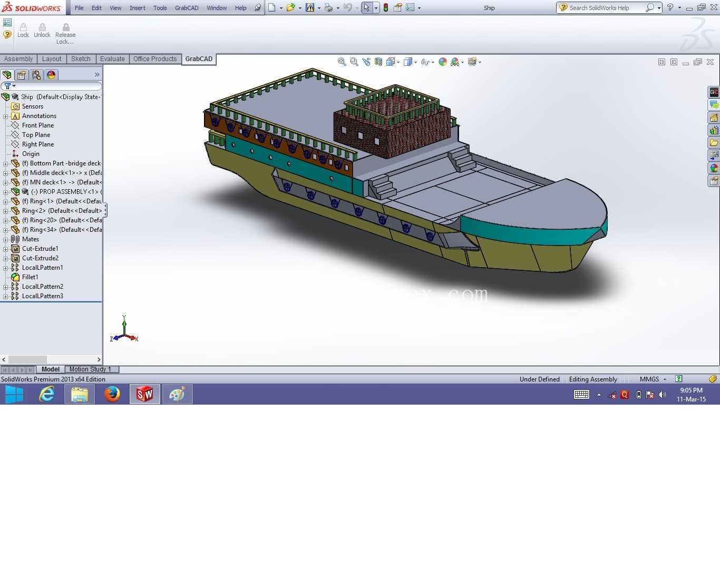Expand the LocalLPattern1 feature node

tap(6, 268)
